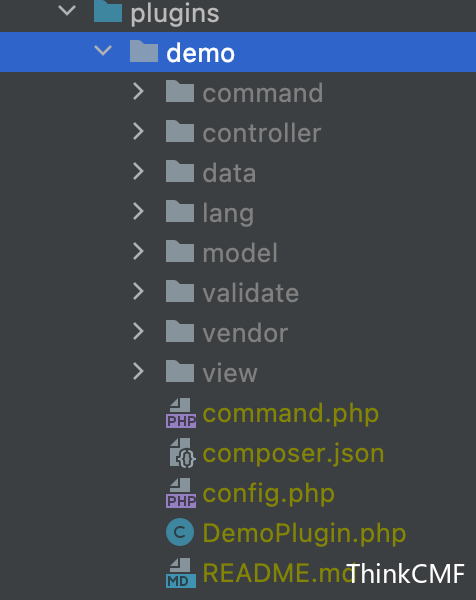Expand the view folder arrow

(138, 371)
